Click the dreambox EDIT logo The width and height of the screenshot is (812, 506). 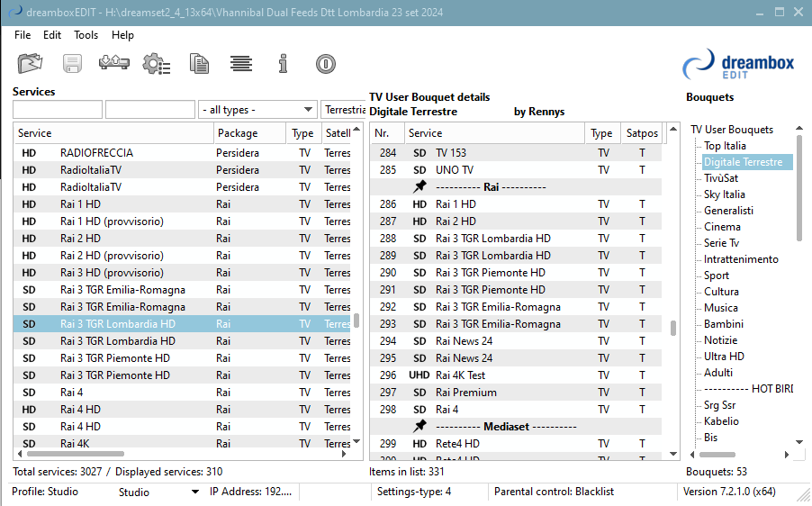coord(738,64)
